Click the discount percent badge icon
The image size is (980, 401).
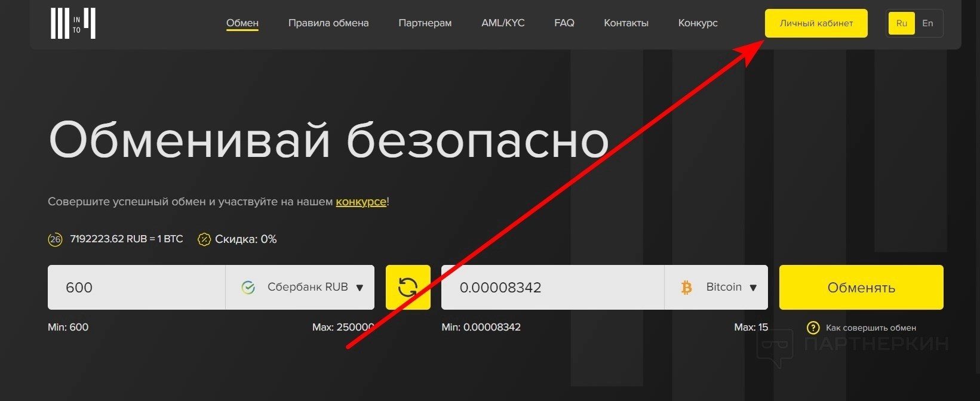point(204,239)
